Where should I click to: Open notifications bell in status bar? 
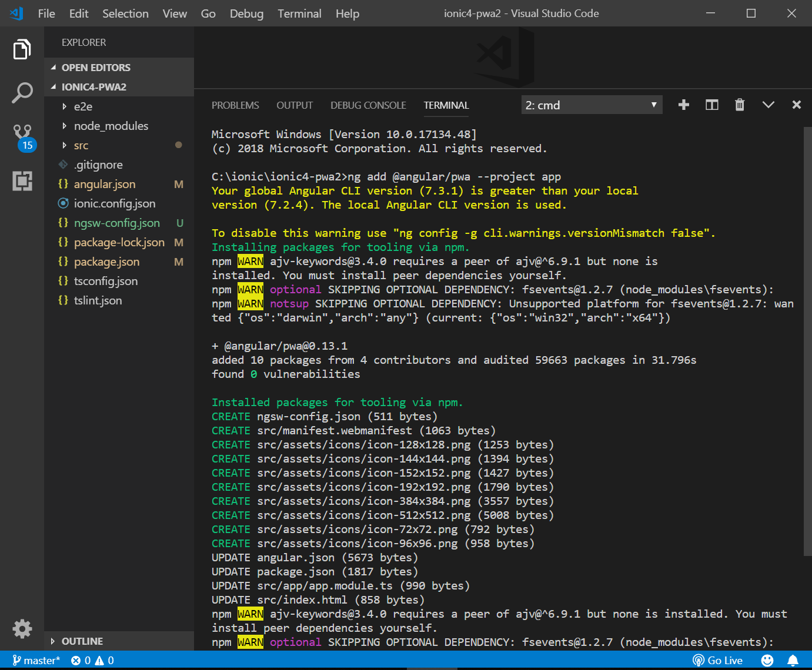[793, 661]
